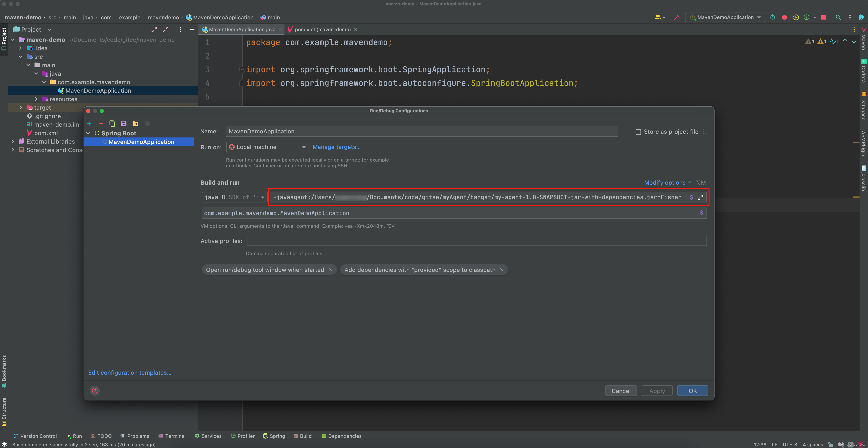Click the add new configuration plus icon
868x448 pixels.
click(89, 124)
